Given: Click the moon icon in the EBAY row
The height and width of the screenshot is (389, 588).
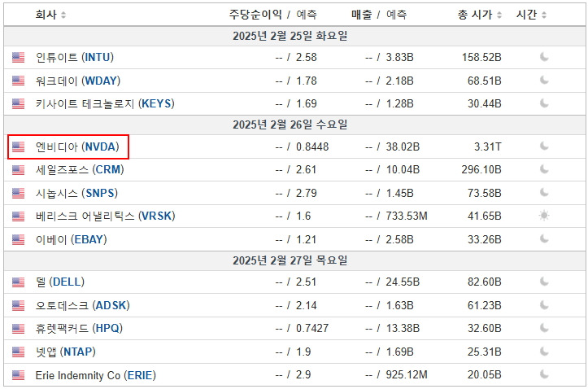Looking at the screenshot, I should pyautogui.click(x=544, y=239).
